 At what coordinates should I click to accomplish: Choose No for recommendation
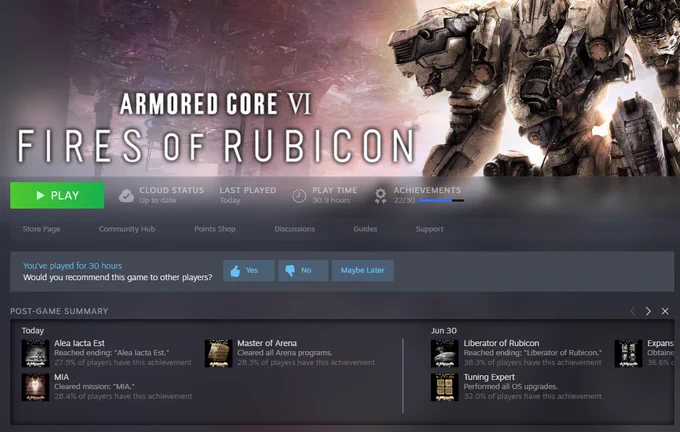click(303, 271)
